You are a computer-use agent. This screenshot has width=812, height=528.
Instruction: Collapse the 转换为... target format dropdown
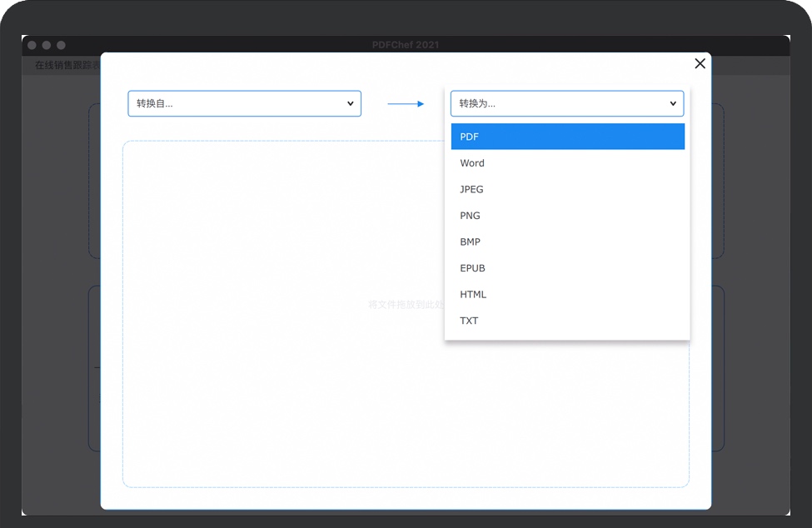point(566,103)
